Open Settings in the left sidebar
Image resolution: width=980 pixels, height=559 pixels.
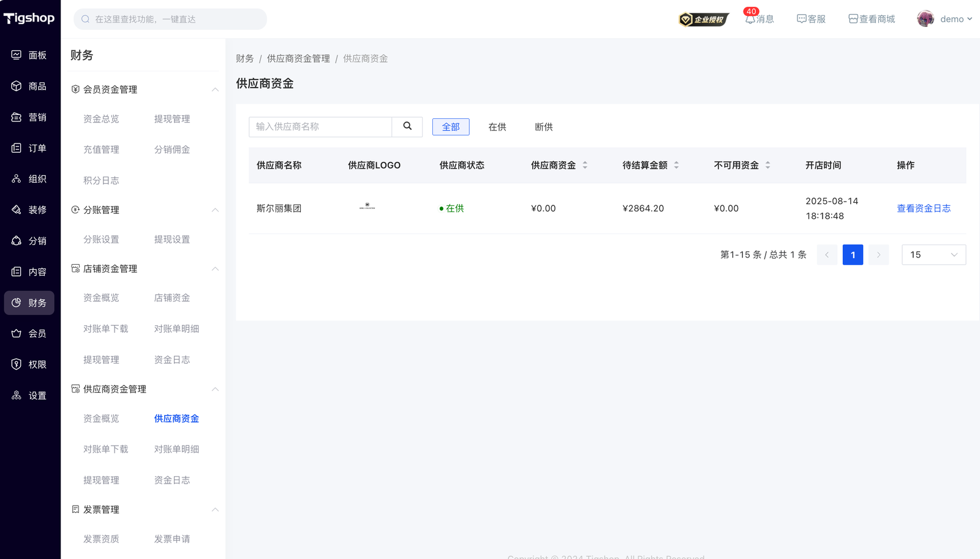click(29, 395)
